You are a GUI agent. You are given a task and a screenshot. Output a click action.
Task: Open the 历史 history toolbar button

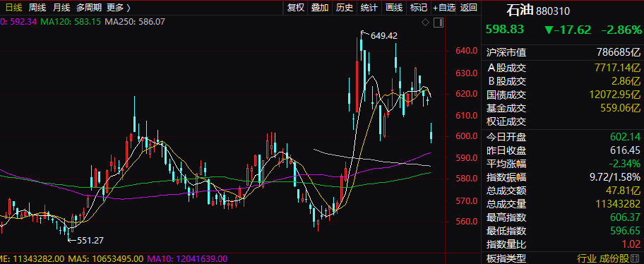[345, 7]
